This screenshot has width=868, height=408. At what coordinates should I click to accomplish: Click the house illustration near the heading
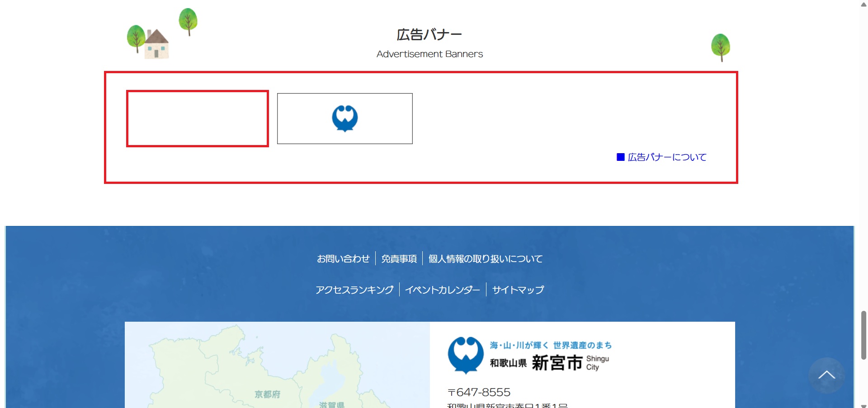pyautogui.click(x=156, y=44)
